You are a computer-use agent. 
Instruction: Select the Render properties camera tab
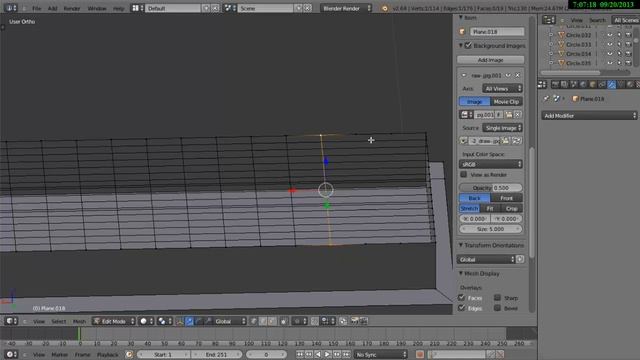pos(555,84)
